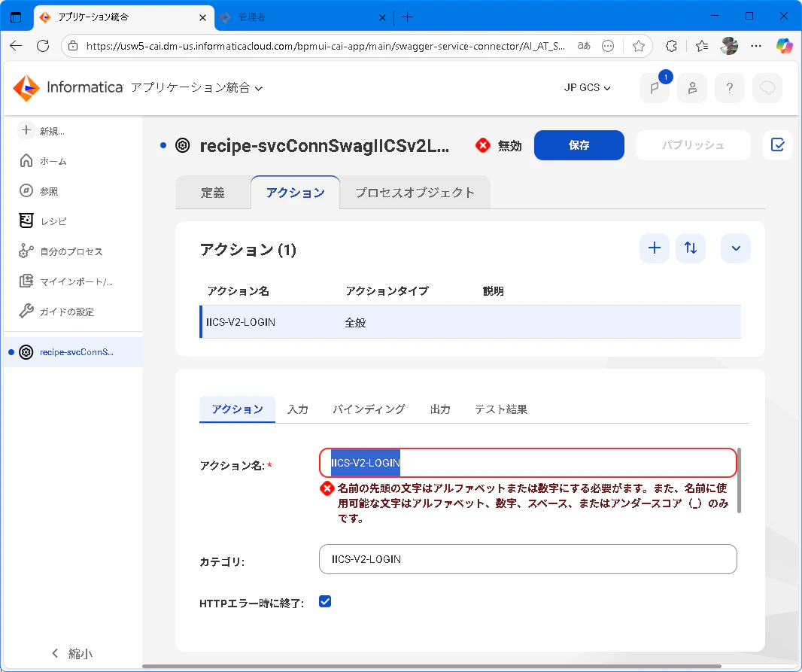This screenshot has width=802, height=672.
Task: Click the カテゴリ input field
Action: [528, 559]
